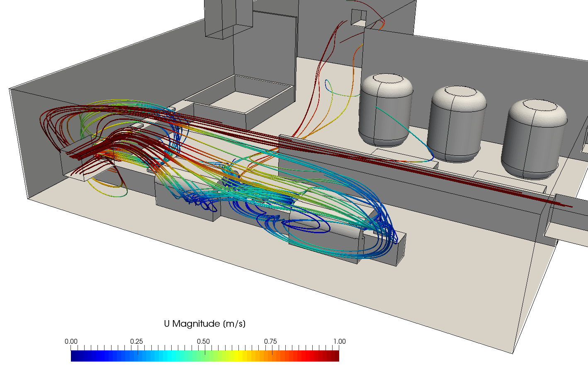Select the outlet duct at the right edge
Viewport: 588px width, 386px height.
point(566,215)
